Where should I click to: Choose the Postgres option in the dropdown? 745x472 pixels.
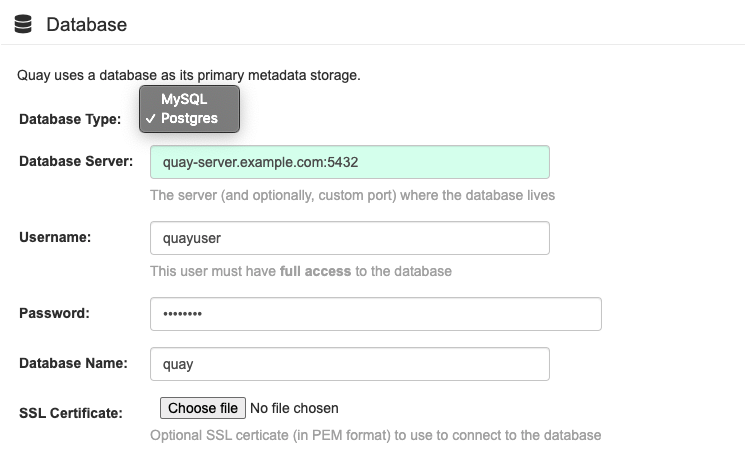(x=189, y=118)
